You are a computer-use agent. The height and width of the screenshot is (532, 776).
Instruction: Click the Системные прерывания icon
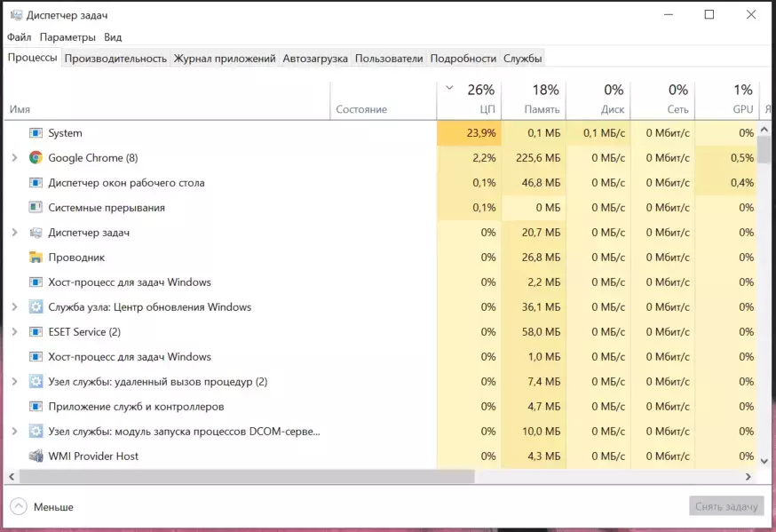coord(36,207)
